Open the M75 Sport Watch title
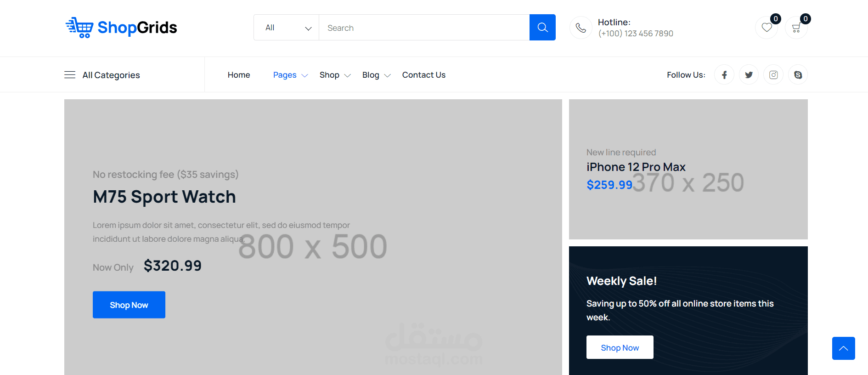 [164, 197]
